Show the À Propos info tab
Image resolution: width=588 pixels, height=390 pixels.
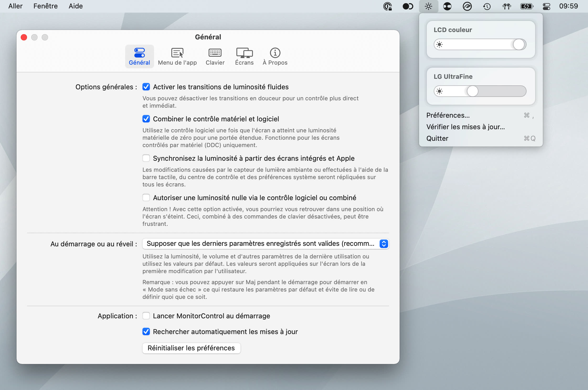click(275, 56)
